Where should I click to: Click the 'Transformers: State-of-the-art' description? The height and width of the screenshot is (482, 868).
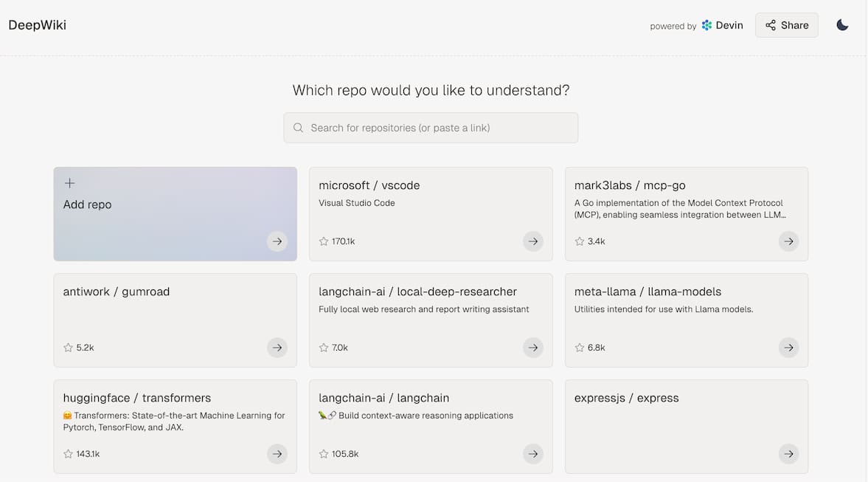(174, 421)
